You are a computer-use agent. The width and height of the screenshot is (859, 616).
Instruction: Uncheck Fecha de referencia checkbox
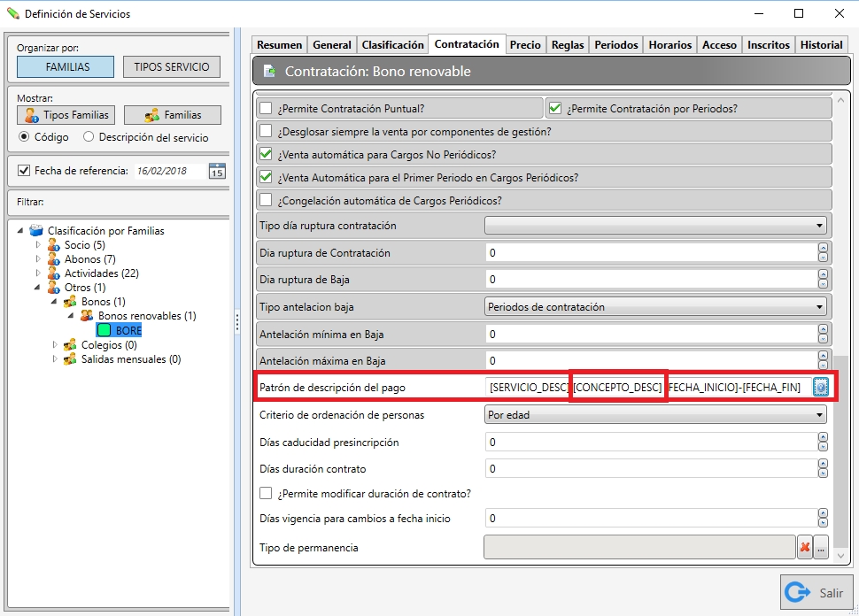point(24,170)
